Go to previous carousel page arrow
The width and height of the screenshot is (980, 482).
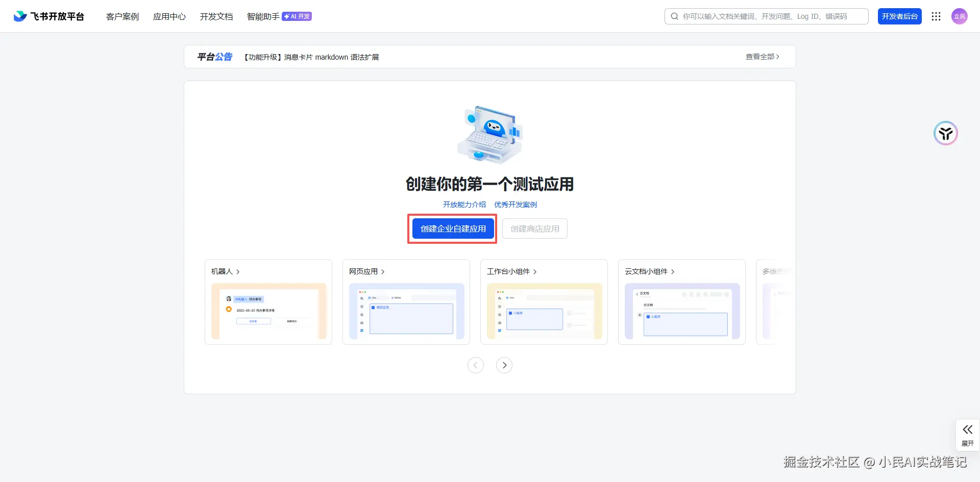[476, 365]
